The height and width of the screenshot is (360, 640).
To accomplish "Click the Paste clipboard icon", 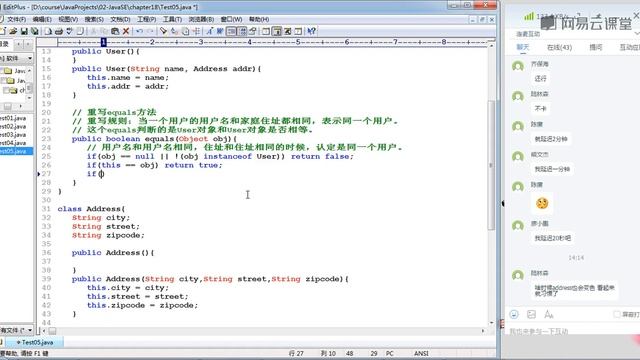I will (115, 31).
